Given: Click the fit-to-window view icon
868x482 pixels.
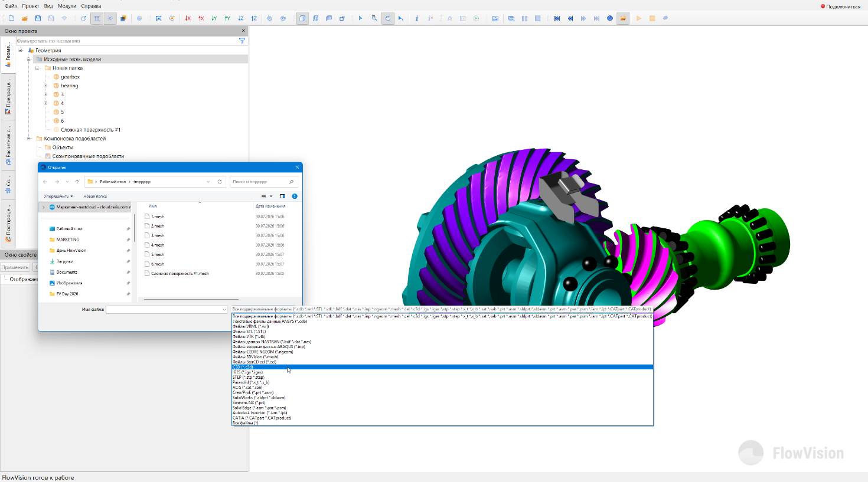Looking at the screenshot, I should click(158, 18).
